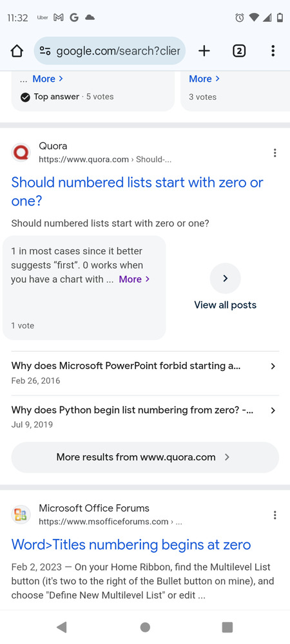Screen dimensions: 290x644
Task: Open 'Word>Titles numbering begins at zero' link
Action: coord(131,545)
